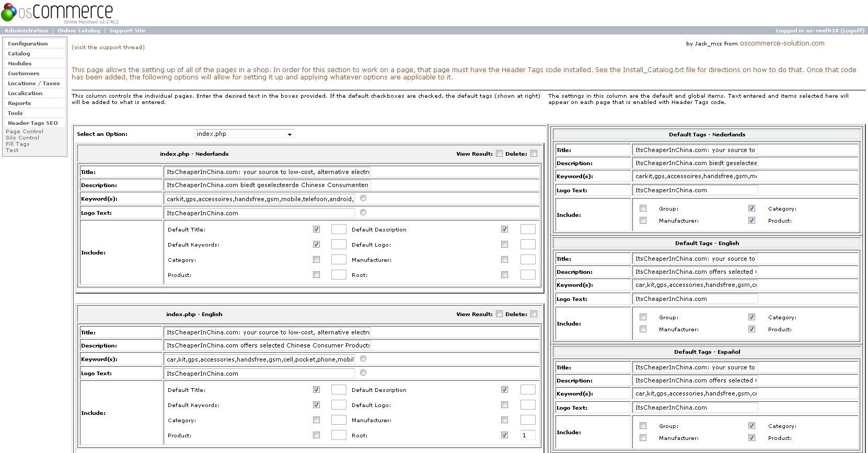868x453 pixels.
Task: Open the Select an Option dropdown
Action: (x=244, y=134)
